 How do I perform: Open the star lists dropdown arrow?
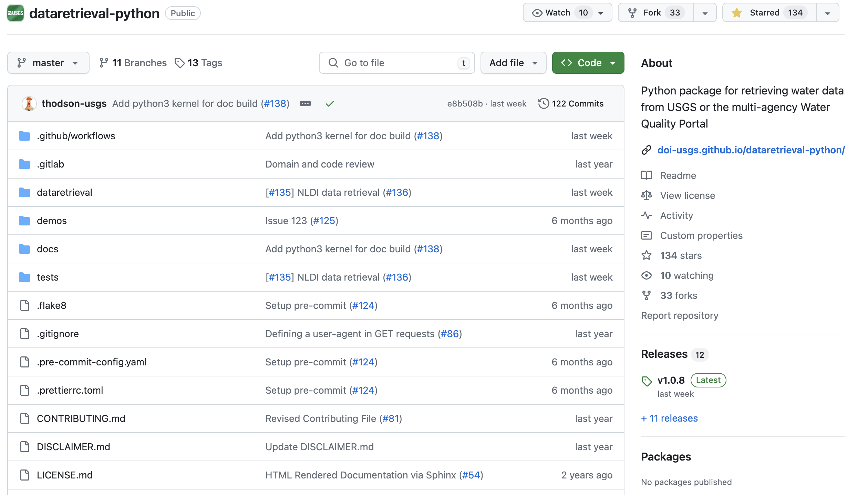(x=828, y=13)
